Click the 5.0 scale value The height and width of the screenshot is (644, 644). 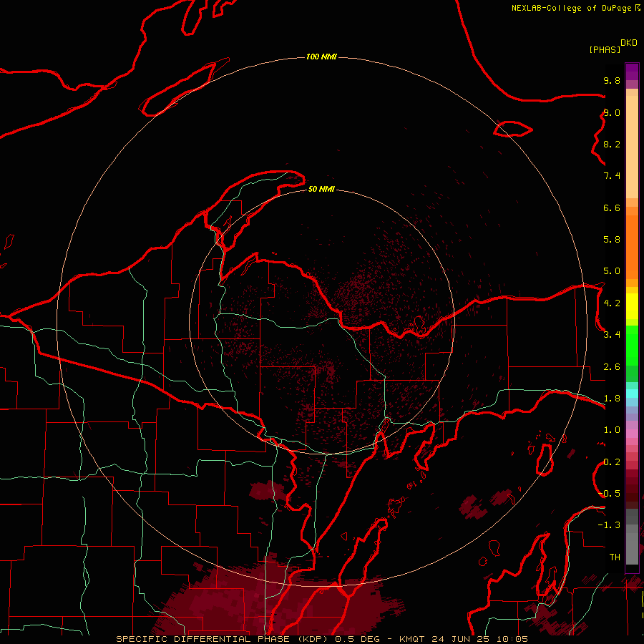click(612, 271)
